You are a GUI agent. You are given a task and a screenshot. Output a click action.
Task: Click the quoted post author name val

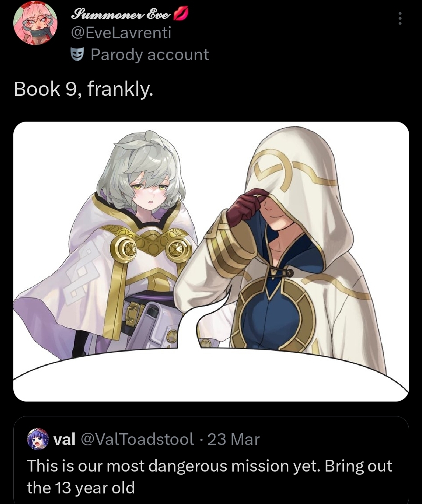(x=64, y=439)
